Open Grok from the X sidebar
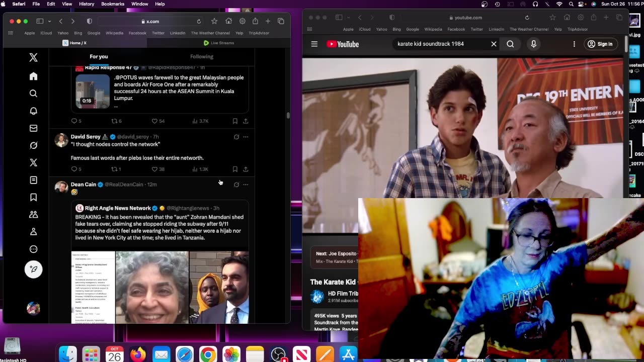Image resolution: width=644 pixels, height=362 pixels. point(33,145)
